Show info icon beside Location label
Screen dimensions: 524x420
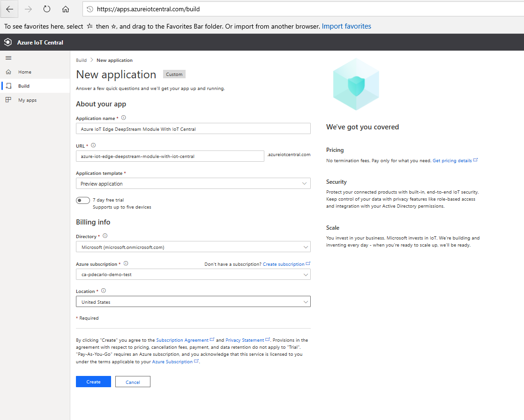click(x=104, y=291)
